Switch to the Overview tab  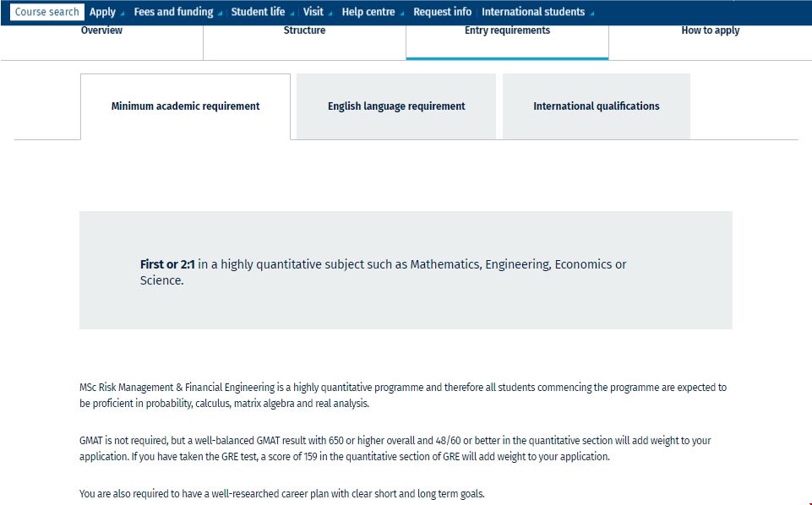pos(101,31)
